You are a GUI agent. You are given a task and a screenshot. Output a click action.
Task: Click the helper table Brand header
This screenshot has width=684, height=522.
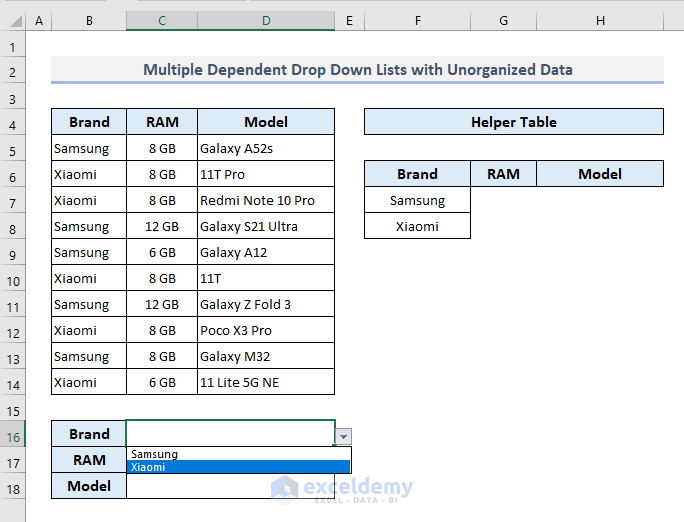[x=417, y=174]
